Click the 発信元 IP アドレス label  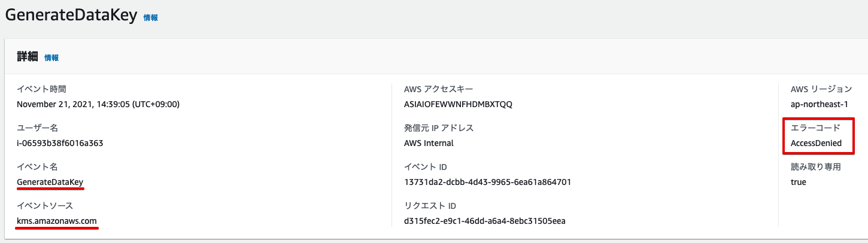439,127
